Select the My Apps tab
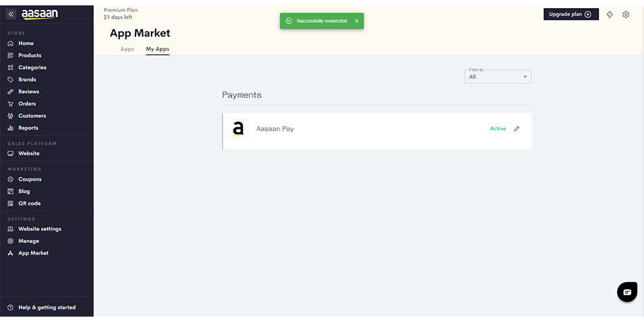 pyautogui.click(x=158, y=49)
